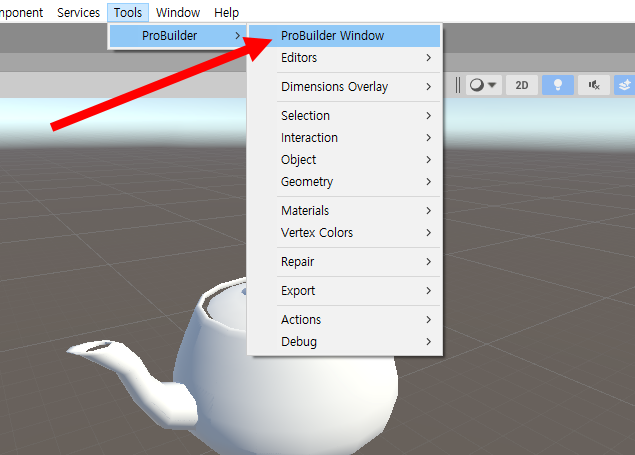Expand the Dimensions Overlay submenu
This screenshot has height=455, width=635.
(x=344, y=87)
